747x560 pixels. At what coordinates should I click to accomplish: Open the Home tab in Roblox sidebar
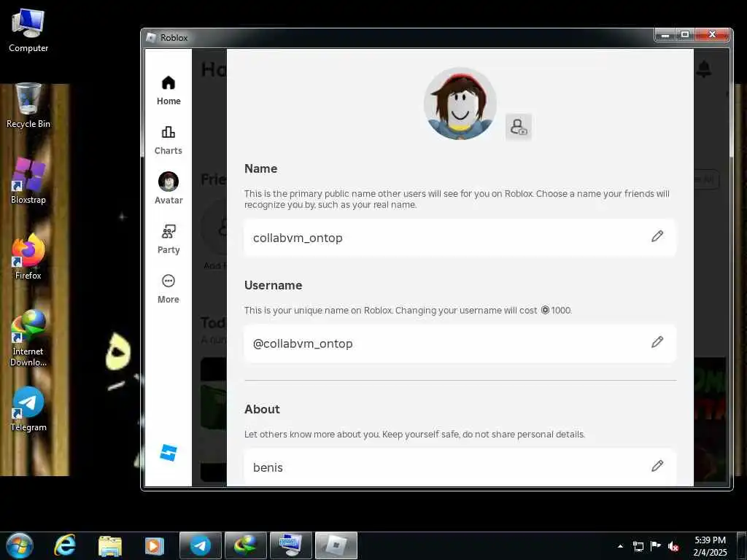[169, 90]
